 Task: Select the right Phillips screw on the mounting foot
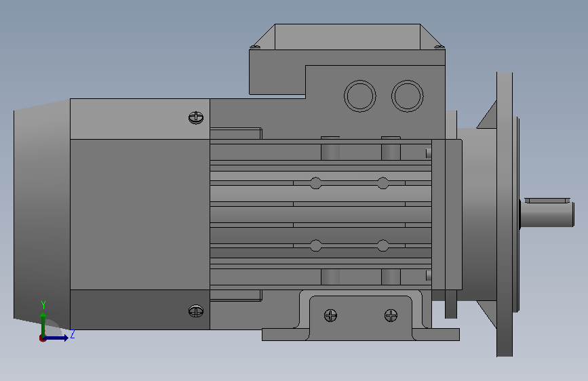[391, 315]
